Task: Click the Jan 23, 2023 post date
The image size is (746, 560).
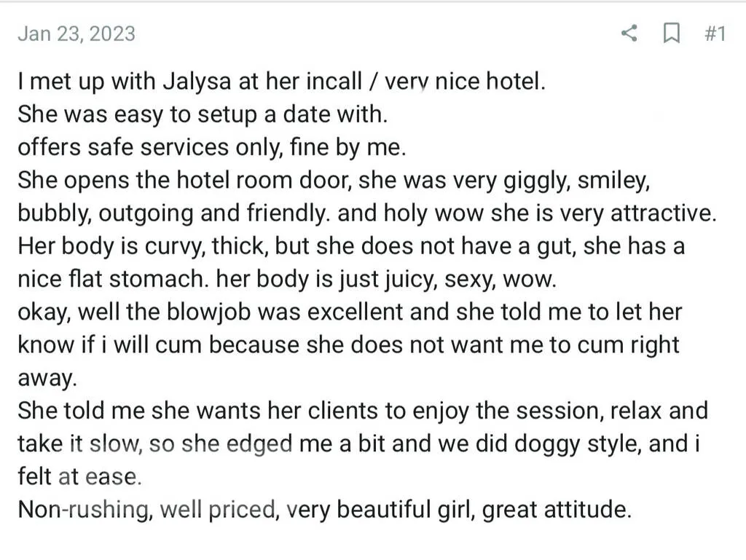Action: click(76, 33)
